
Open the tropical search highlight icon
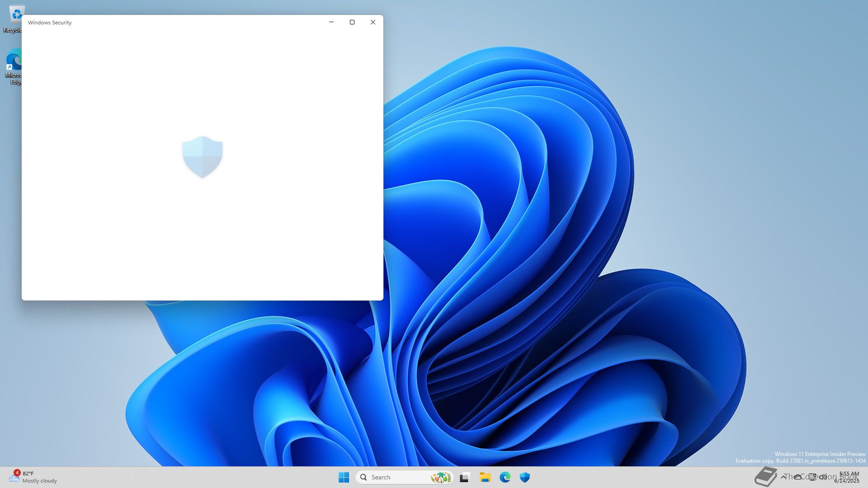[441, 477]
